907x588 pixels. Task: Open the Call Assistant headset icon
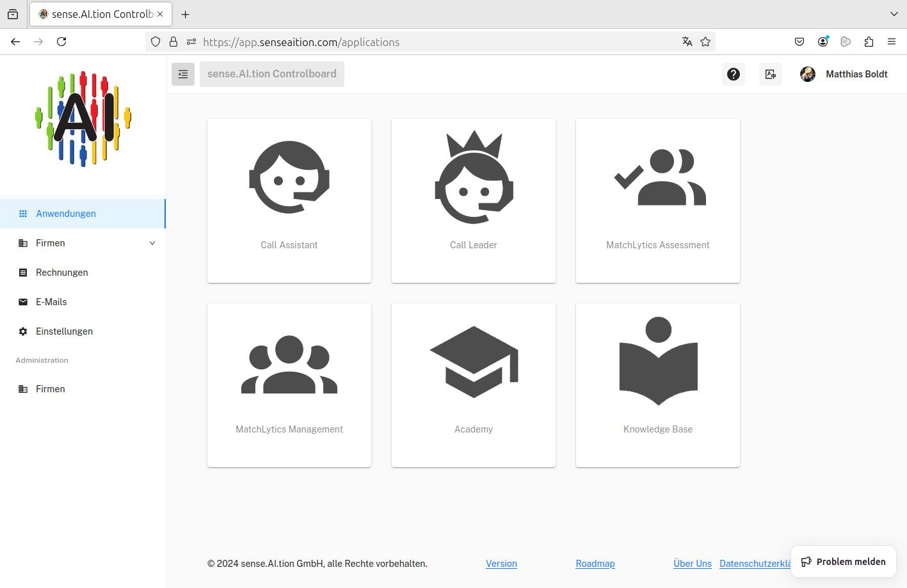[289, 177]
